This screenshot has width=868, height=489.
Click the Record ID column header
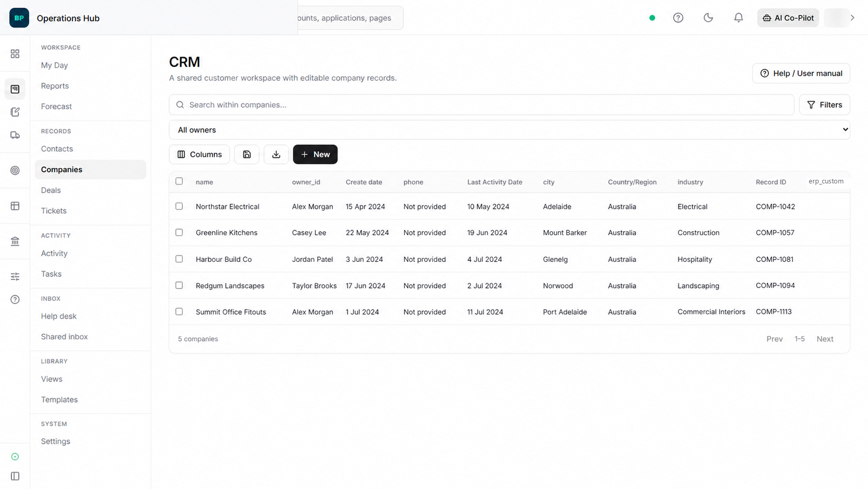click(771, 182)
